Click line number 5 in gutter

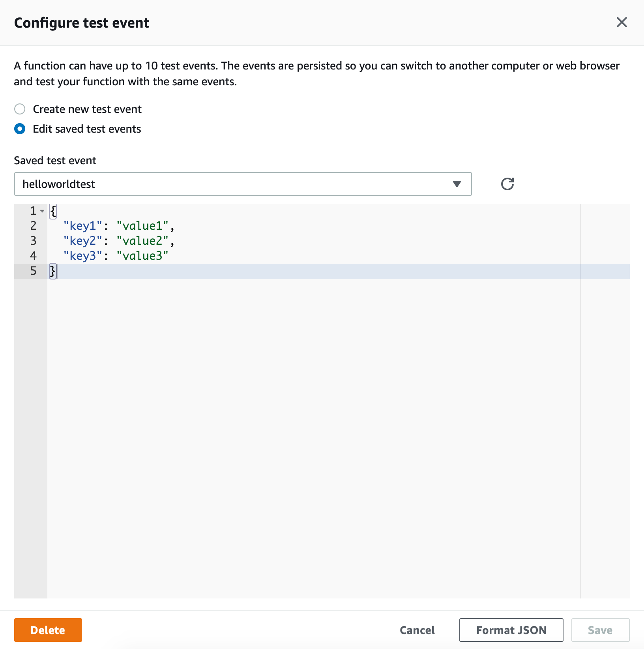[33, 271]
